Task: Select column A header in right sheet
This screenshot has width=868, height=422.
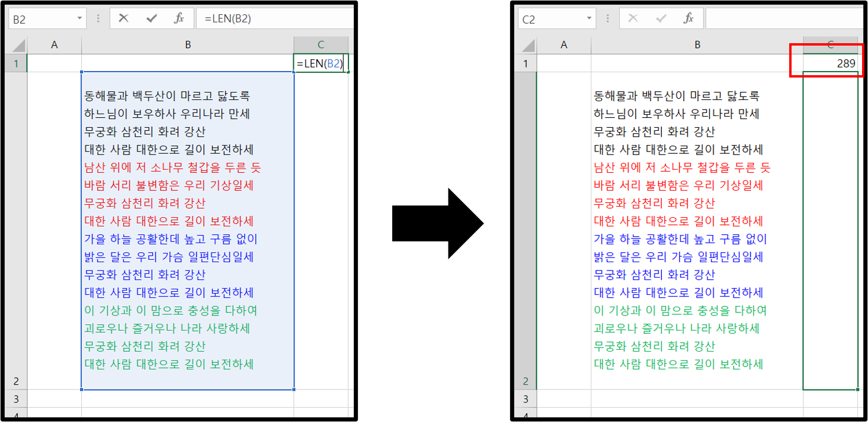Action: tap(564, 46)
